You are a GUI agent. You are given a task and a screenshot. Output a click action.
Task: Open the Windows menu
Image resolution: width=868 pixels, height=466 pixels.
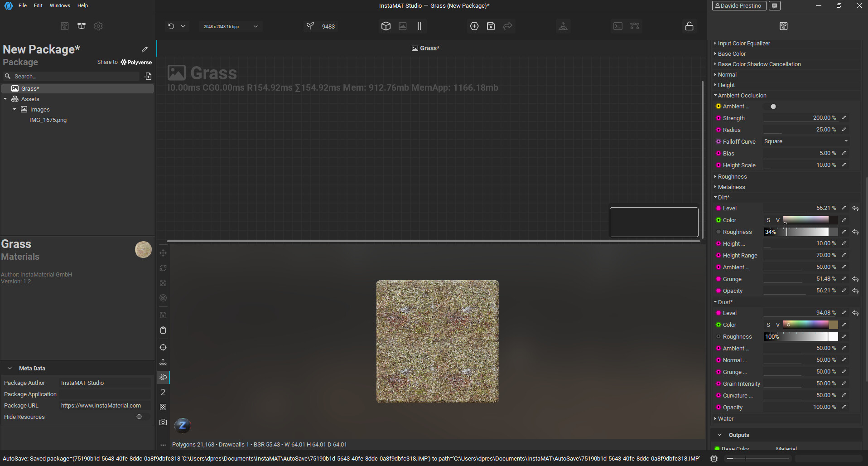pos(60,5)
